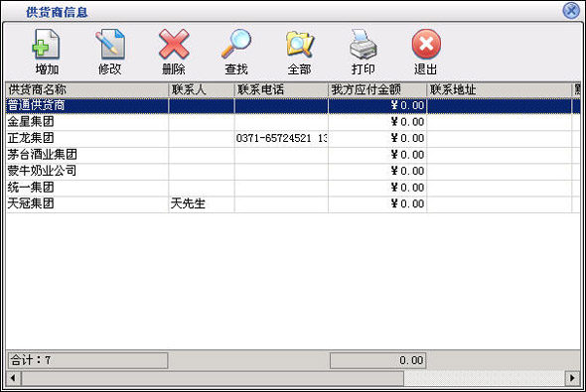This screenshot has width=586, height=392.
Task: Open the 修改 (Edit) pencil tool
Action: pos(109,45)
